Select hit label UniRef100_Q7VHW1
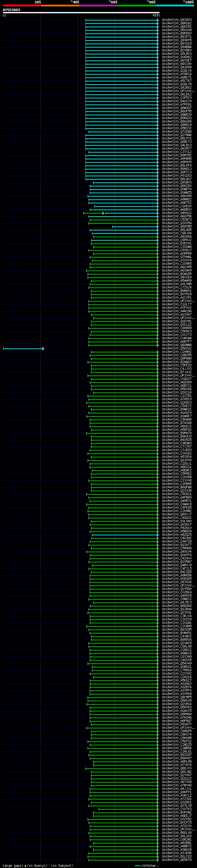This screenshot has height=868, width=197. coord(177,257)
